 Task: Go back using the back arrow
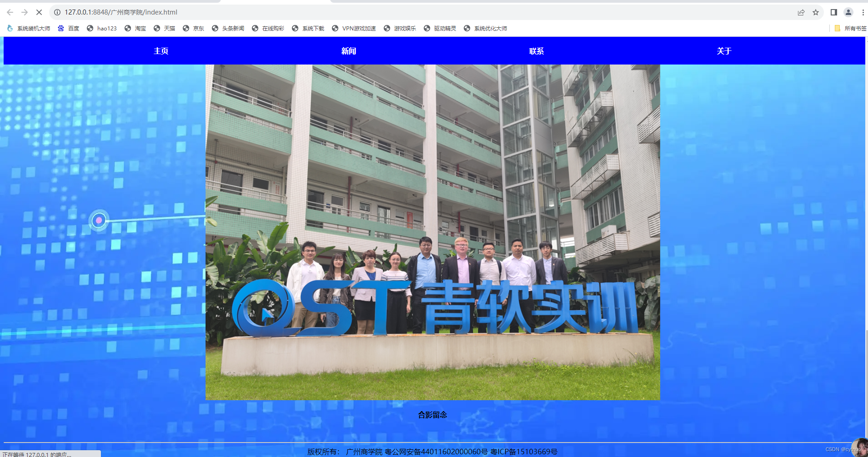(10, 12)
